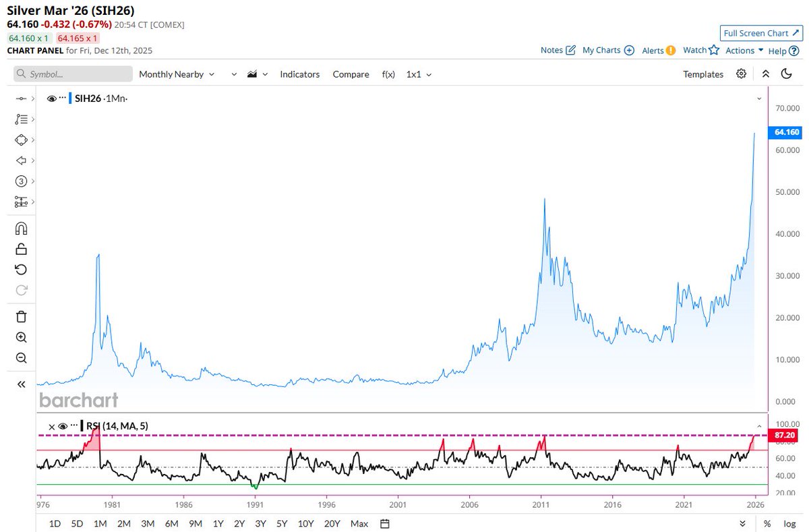Screen dimensions: 809x532
Task: Click the RSI (14, MA, 5) legend
Action: (x=117, y=426)
